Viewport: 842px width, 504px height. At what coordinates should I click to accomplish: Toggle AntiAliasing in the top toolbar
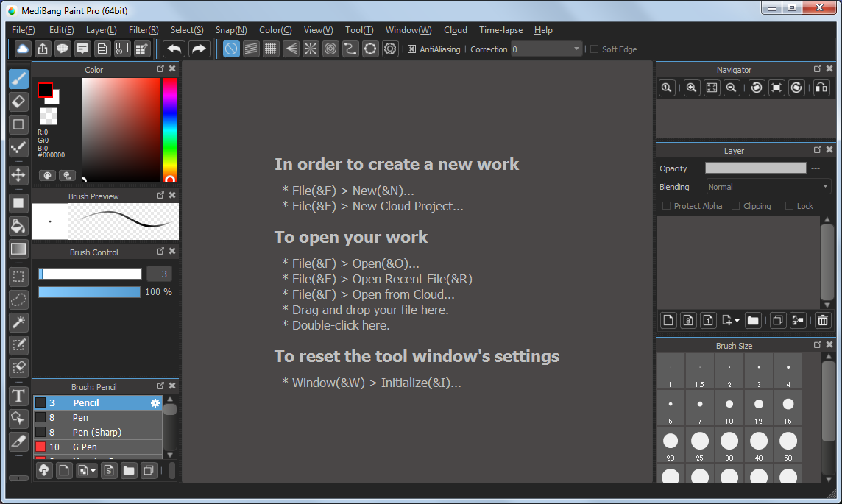411,49
